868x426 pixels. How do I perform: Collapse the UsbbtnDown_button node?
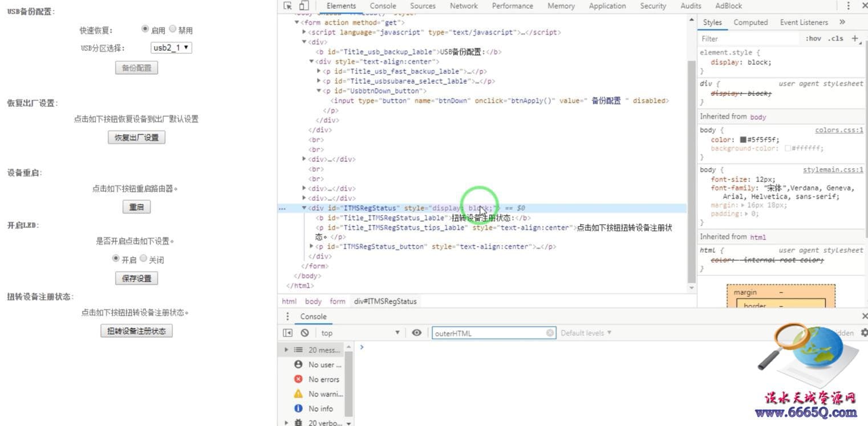(x=319, y=91)
